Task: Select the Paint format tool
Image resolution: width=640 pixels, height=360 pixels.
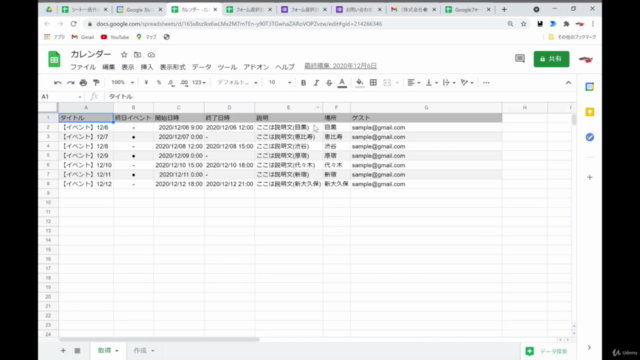Action: pyautogui.click(x=96, y=82)
